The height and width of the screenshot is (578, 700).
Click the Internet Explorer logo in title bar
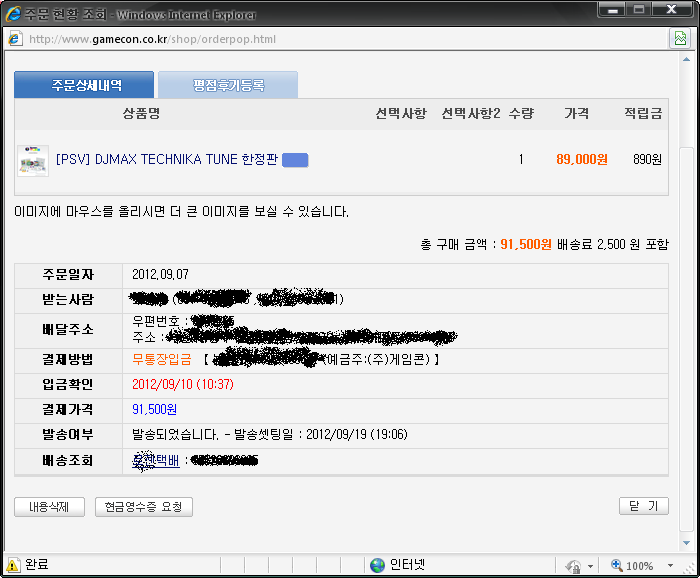point(13,14)
